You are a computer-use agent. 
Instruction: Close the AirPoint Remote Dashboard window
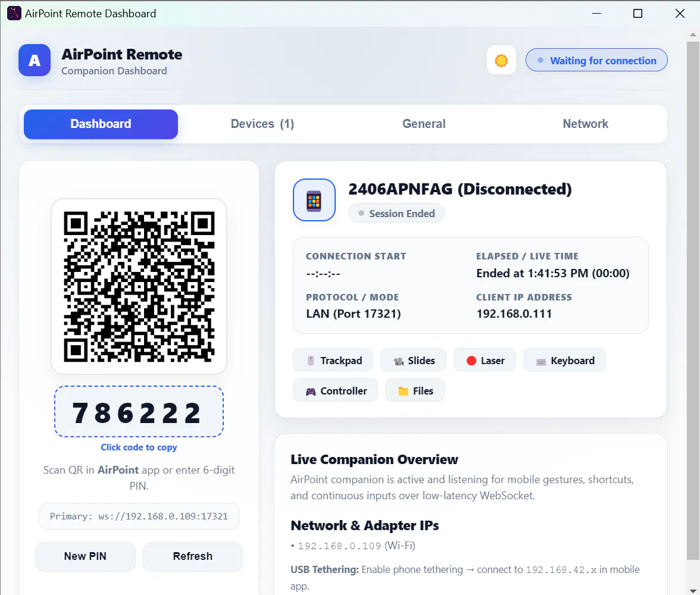680,14
